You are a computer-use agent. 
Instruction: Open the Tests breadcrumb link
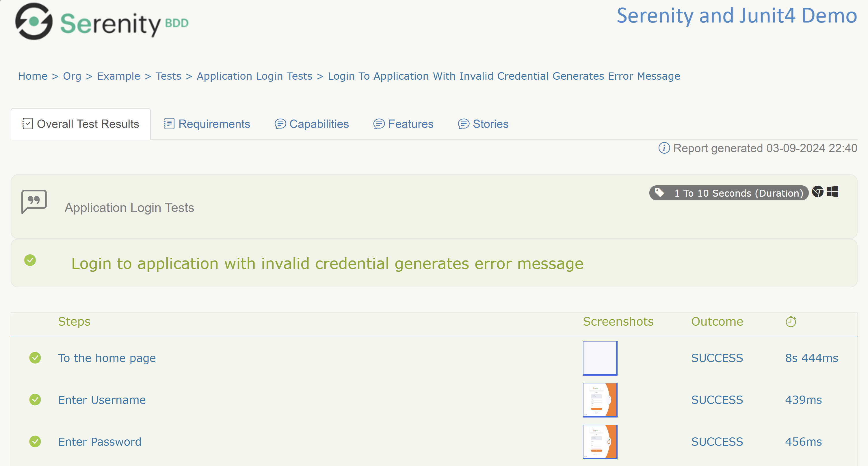tap(168, 76)
